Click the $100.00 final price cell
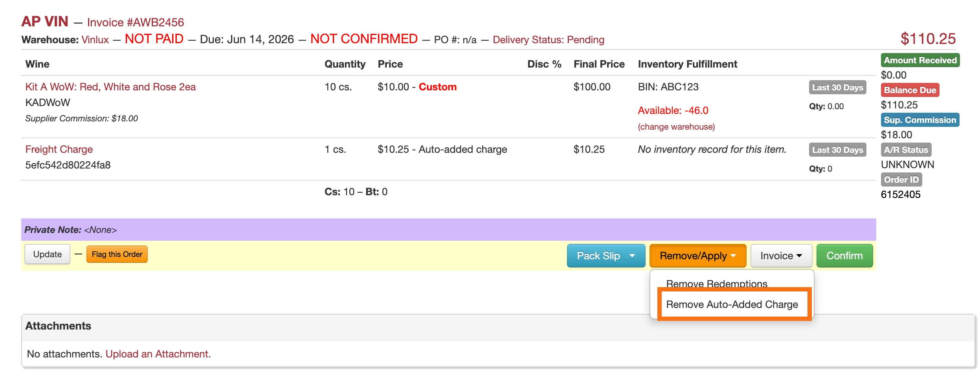Viewport: 980px width, 381px height. tap(592, 87)
